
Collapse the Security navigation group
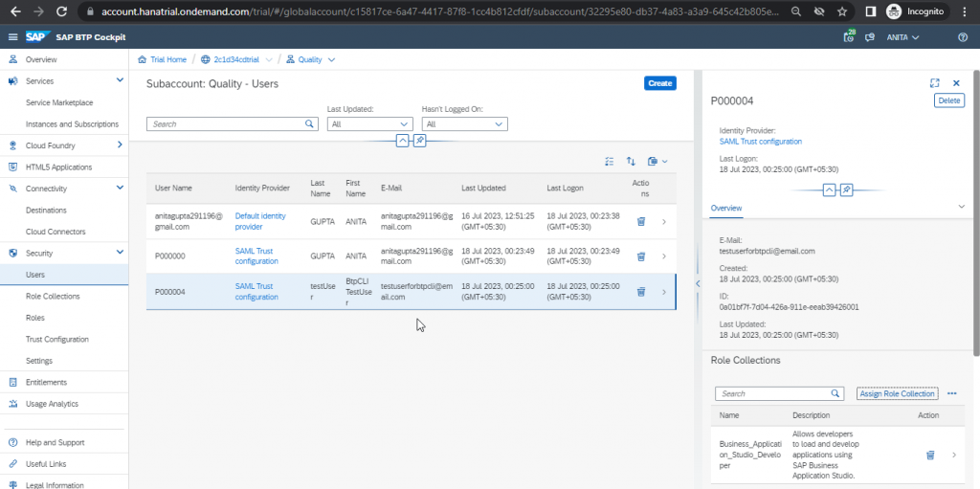click(x=120, y=253)
